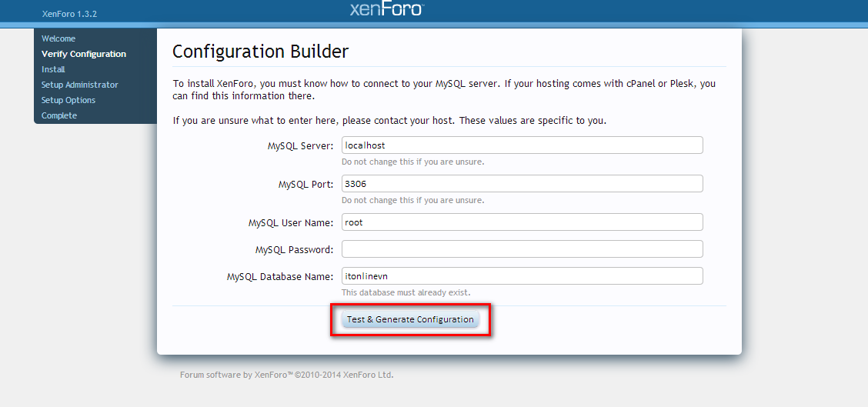Click the MySQL Database Name input
The height and width of the screenshot is (407, 868).
click(522, 276)
